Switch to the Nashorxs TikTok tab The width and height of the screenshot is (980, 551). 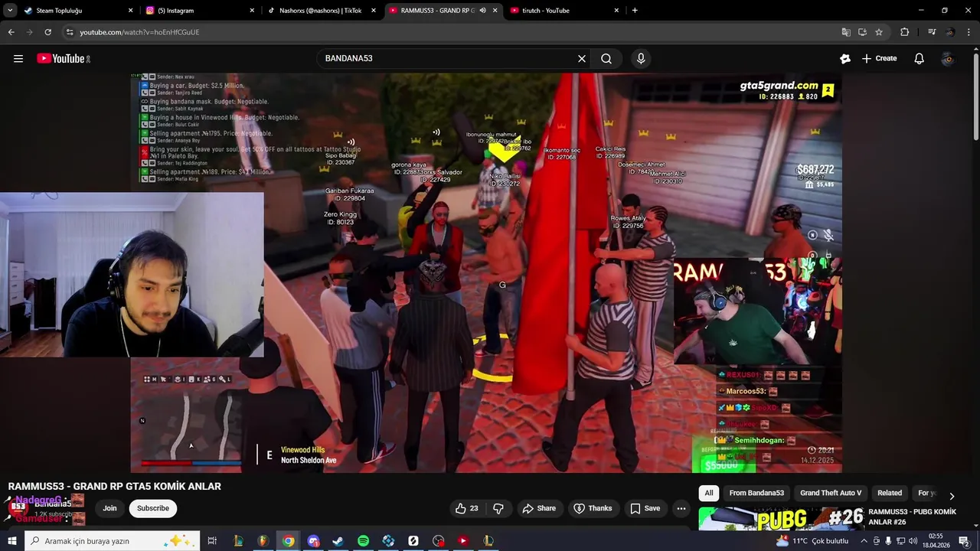tap(320, 11)
